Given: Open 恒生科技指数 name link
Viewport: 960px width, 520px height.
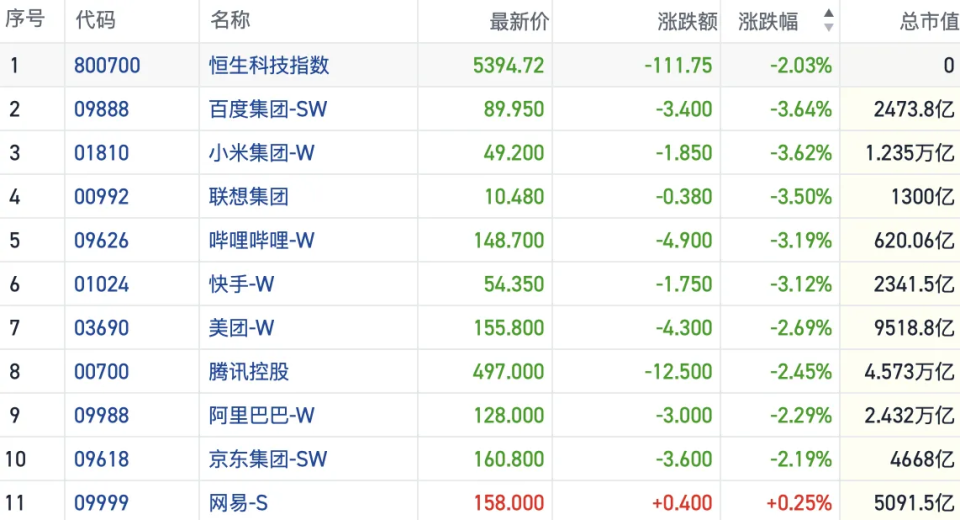Looking at the screenshot, I should click(269, 65).
